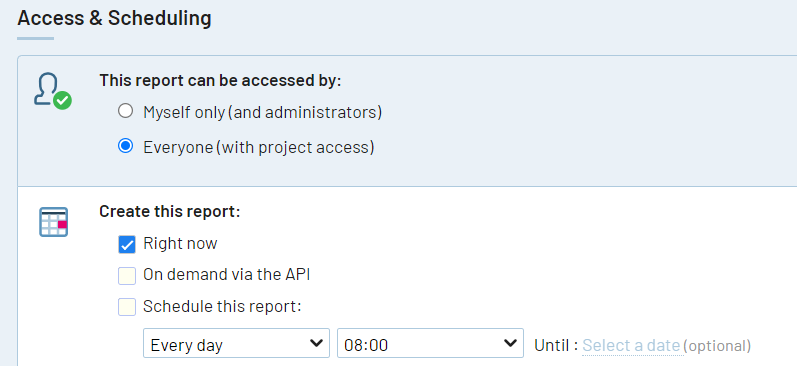Click the calendar schedule icon
This screenshot has height=366, width=797.
point(53,222)
